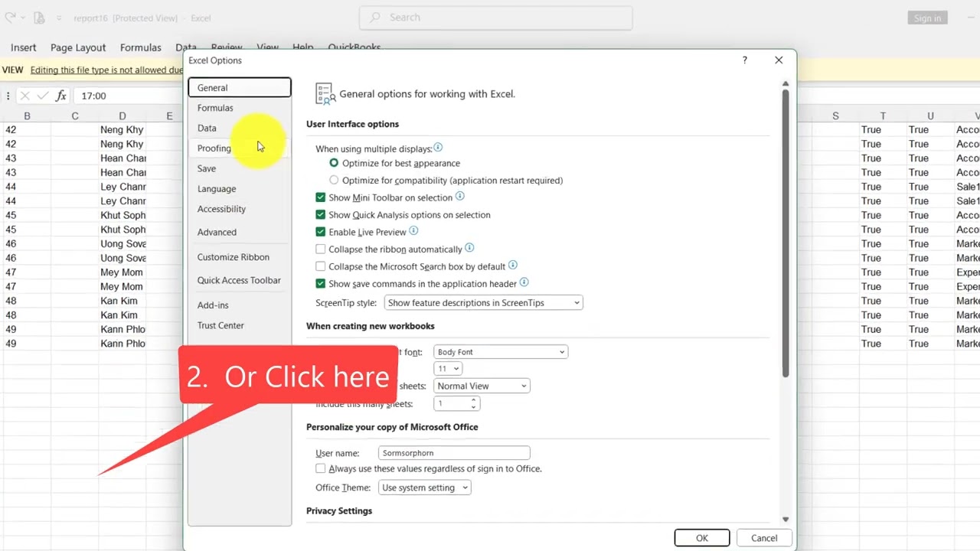The height and width of the screenshot is (551, 980).
Task: Switch to the Formulas ribbon tab
Action: pos(140,47)
